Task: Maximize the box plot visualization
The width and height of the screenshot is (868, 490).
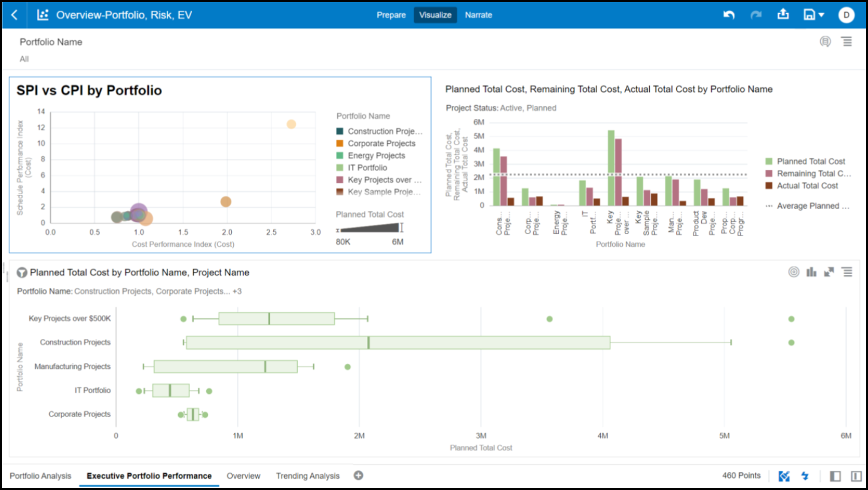Action: click(829, 272)
